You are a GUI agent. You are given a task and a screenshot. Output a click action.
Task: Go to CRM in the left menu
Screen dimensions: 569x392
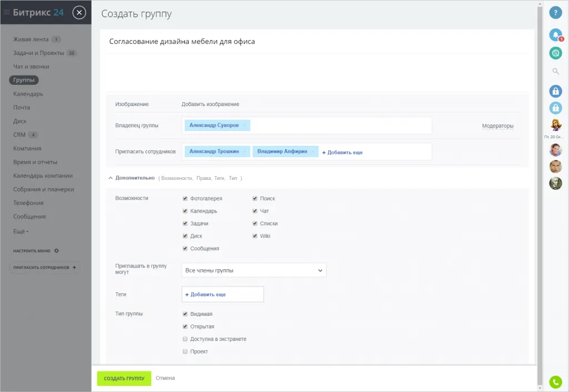click(x=19, y=135)
